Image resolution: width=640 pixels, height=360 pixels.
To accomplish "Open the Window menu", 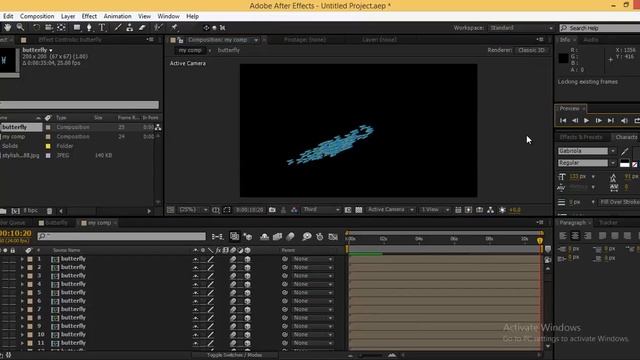I will (x=168, y=16).
